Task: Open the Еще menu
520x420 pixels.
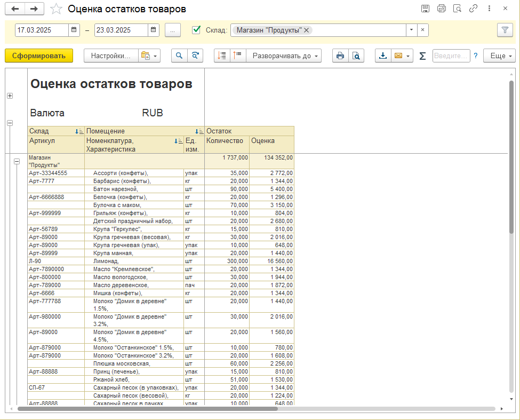Action: [499, 56]
